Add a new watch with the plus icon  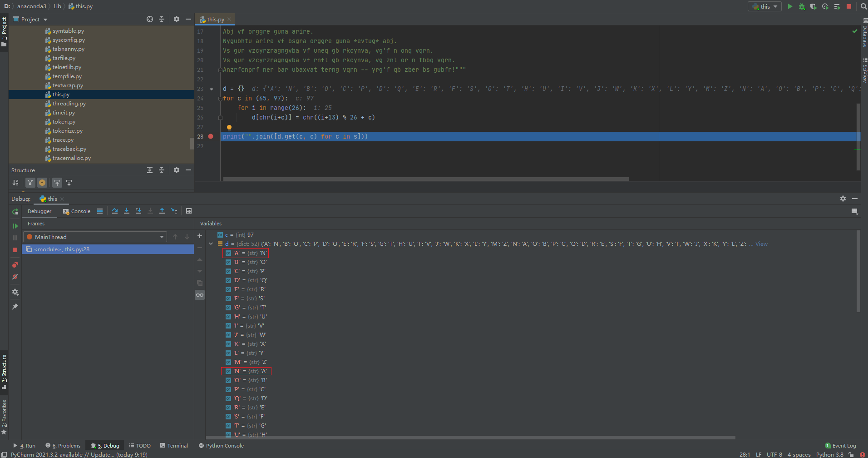point(200,236)
